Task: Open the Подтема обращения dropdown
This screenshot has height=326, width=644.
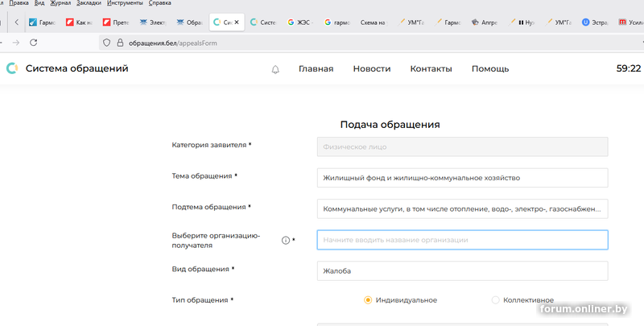Action: point(462,208)
